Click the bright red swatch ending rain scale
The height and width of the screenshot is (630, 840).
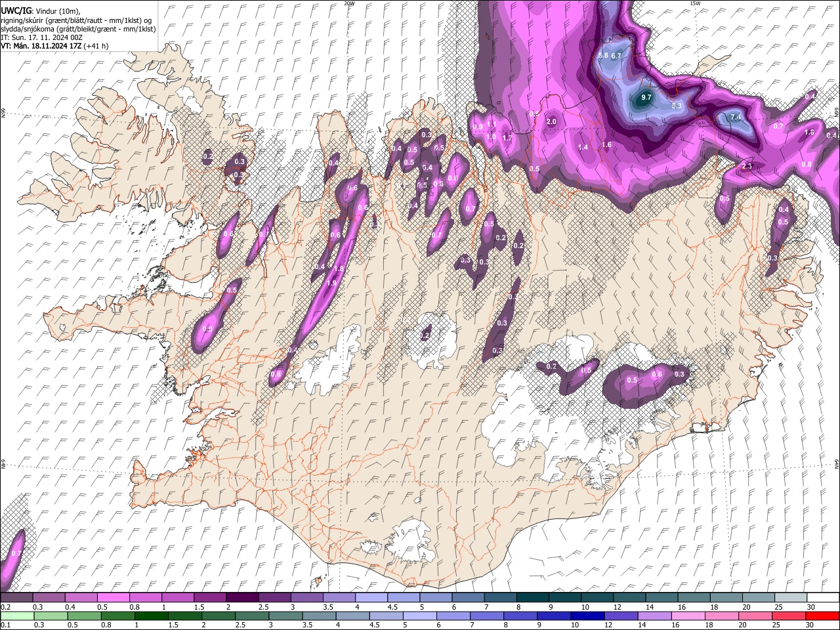pyautogui.click(x=823, y=616)
